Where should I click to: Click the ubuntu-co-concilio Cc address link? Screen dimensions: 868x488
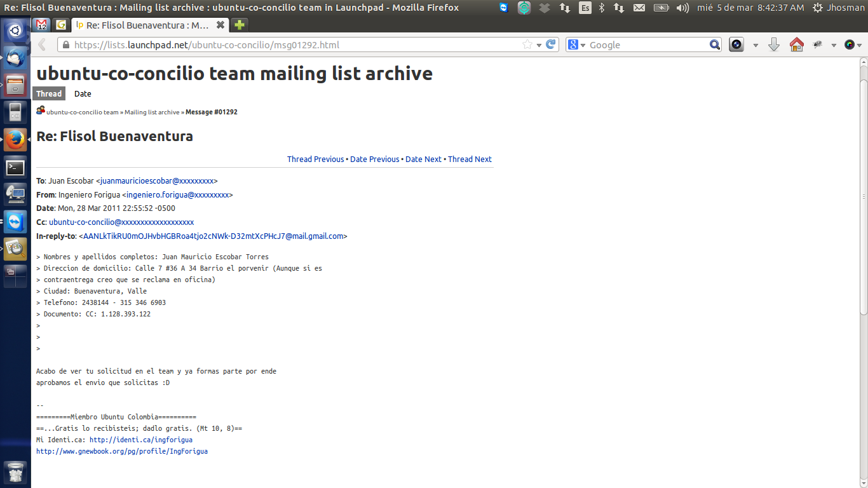pos(121,222)
